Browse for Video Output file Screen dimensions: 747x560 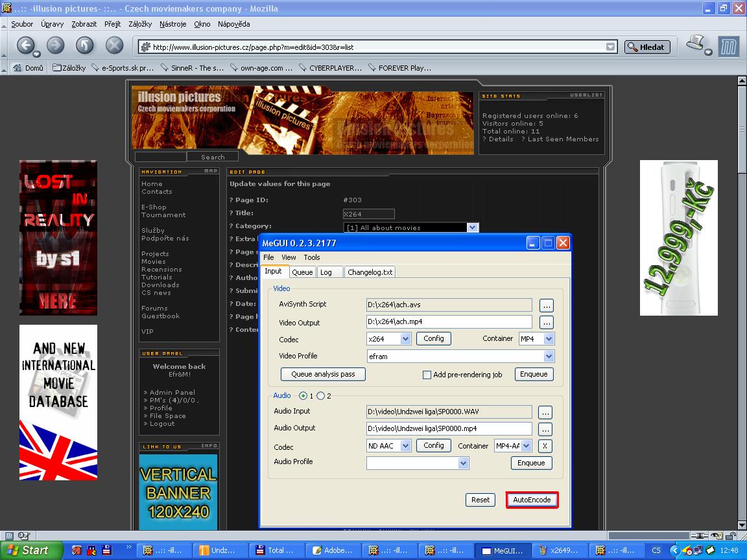pyautogui.click(x=547, y=322)
